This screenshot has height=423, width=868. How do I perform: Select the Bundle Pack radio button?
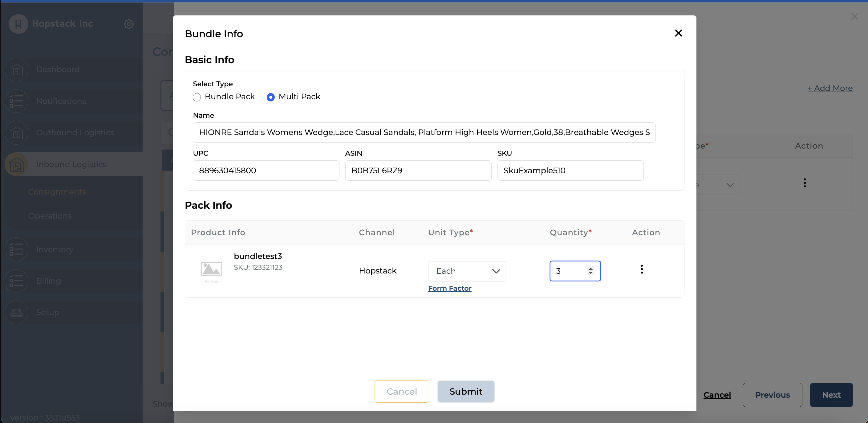tap(197, 97)
